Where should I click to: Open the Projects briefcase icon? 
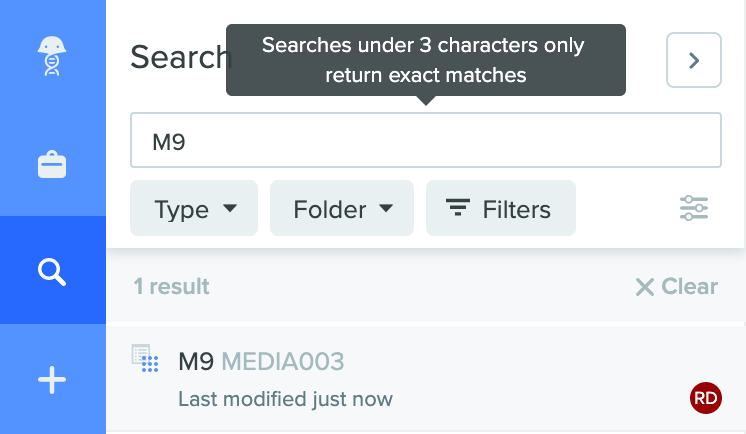[x=52, y=165]
